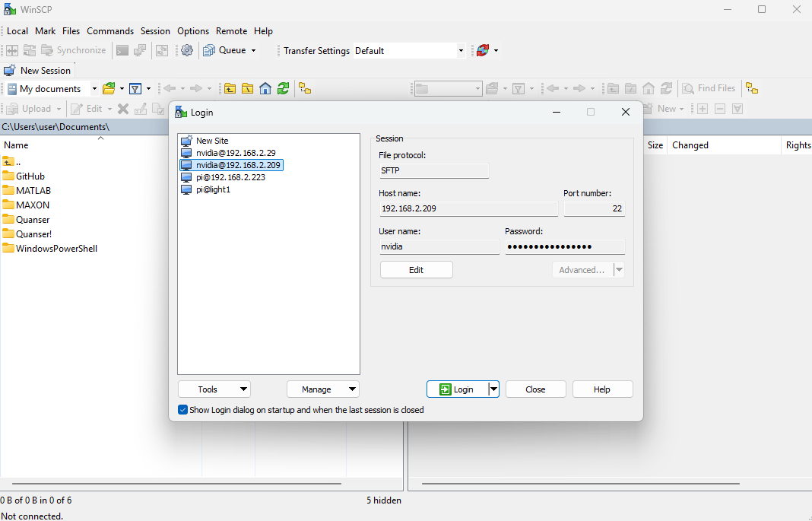
Task: Open the Options menu
Action: pyautogui.click(x=193, y=31)
